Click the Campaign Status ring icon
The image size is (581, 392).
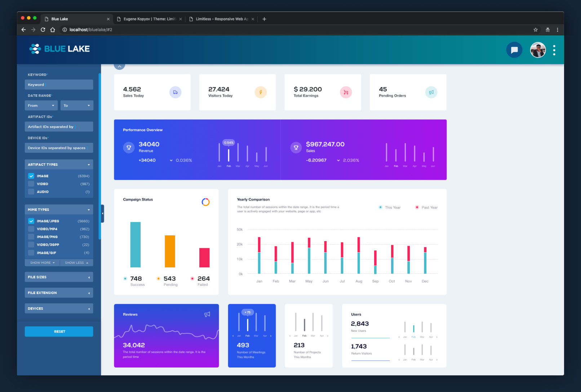click(x=205, y=202)
